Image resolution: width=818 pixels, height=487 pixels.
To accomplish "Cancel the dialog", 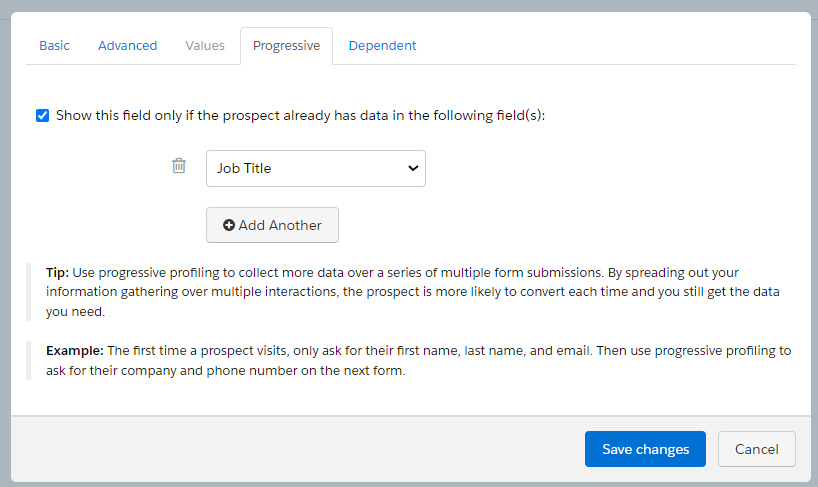I will (x=756, y=449).
